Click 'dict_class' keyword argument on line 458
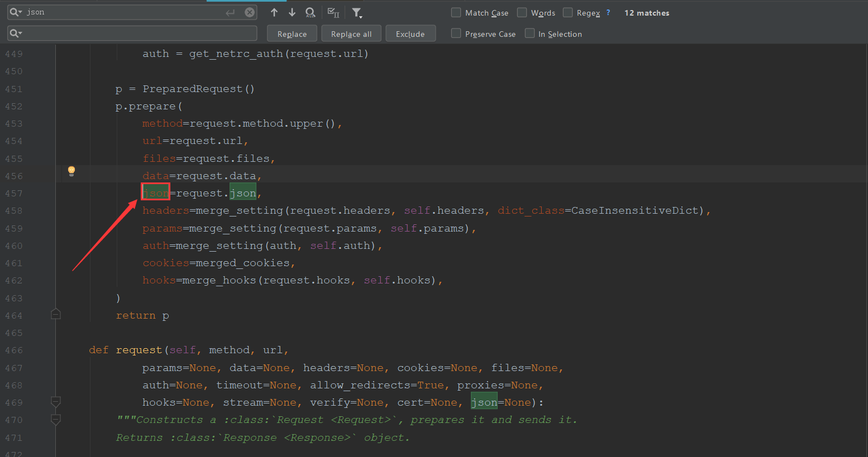 pos(531,210)
